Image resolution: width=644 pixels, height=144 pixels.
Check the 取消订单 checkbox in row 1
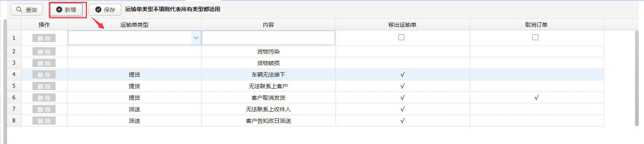pyautogui.click(x=535, y=37)
